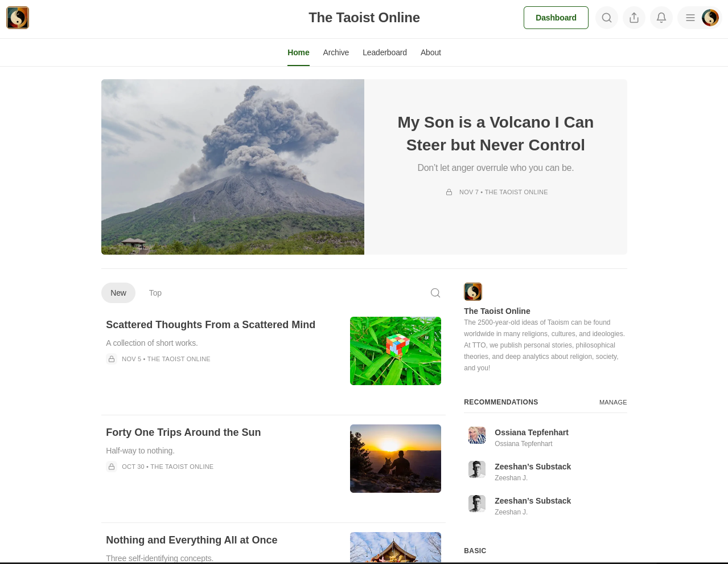This screenshot has width=728, height=564.
Task: Click MANAGE next to Recommendations
Action: tap(613, 402)
